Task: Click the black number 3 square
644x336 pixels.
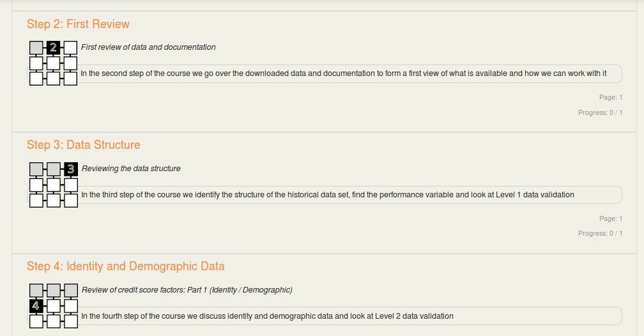Action: tap(71, 169)
